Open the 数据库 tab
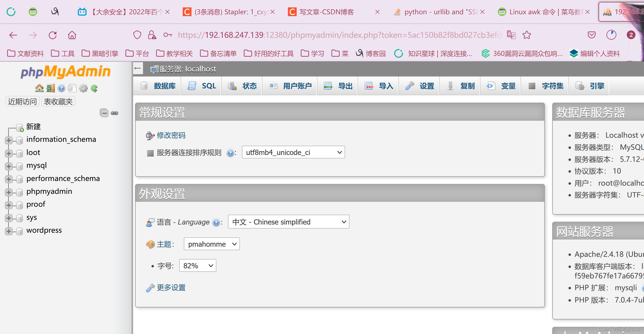The image size is (644, 334). pos(157,86)
